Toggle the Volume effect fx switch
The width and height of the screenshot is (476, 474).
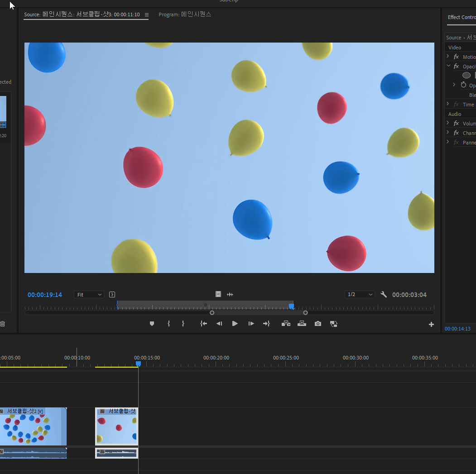[x=456, y=124]
